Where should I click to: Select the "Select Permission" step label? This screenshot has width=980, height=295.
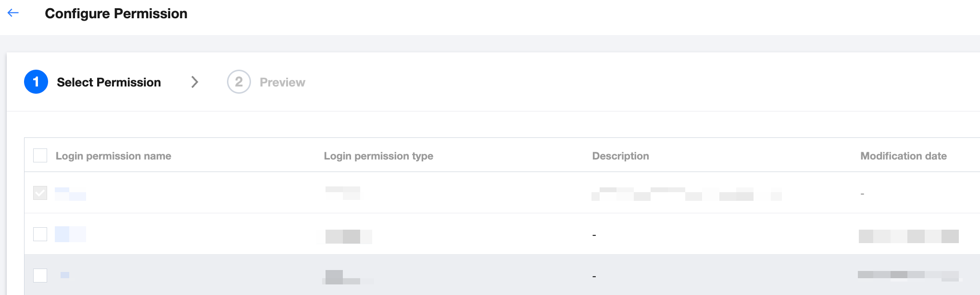[x=109, y=82]
